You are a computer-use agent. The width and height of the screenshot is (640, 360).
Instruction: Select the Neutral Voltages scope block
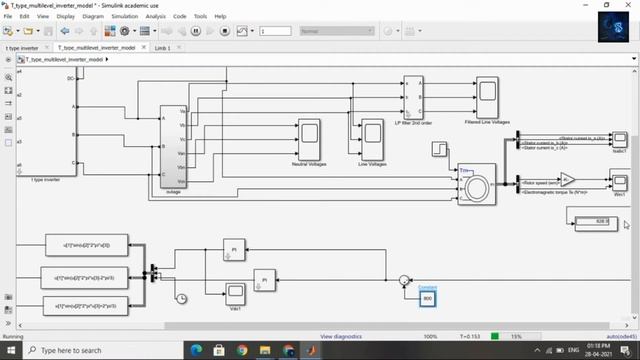point(309,140)
